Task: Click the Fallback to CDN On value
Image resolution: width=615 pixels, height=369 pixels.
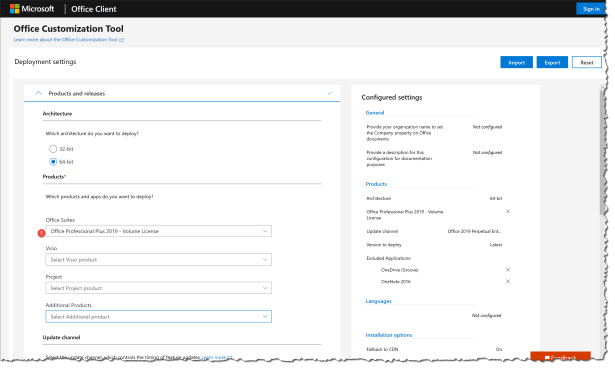Action: click(x=499, y=349)
